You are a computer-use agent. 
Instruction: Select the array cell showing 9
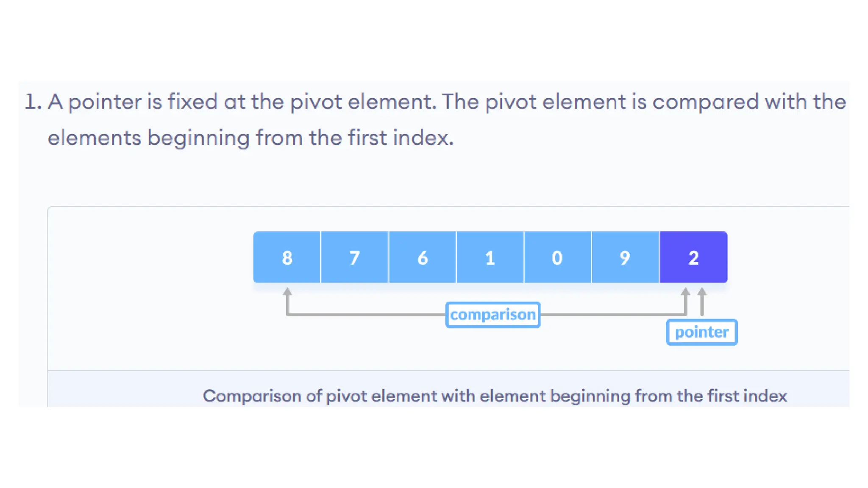(x=625, y=257)
